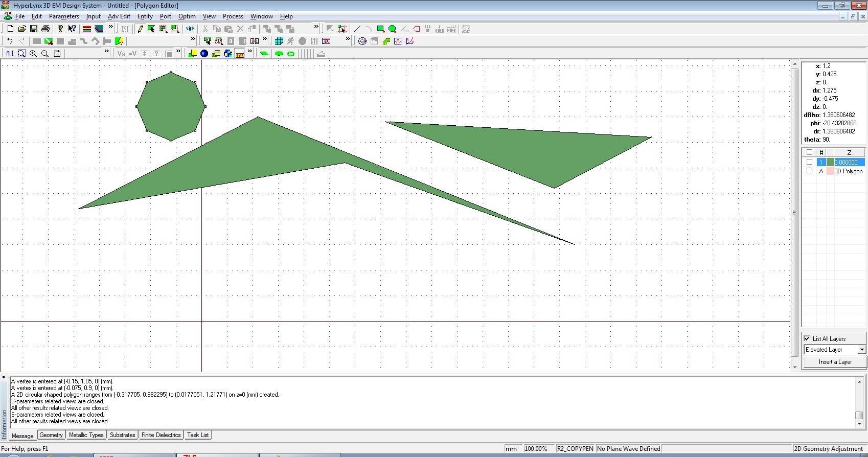
Task: Click 'No Plane Wave Defined' in status bar
Action: (x=628, y=449)
